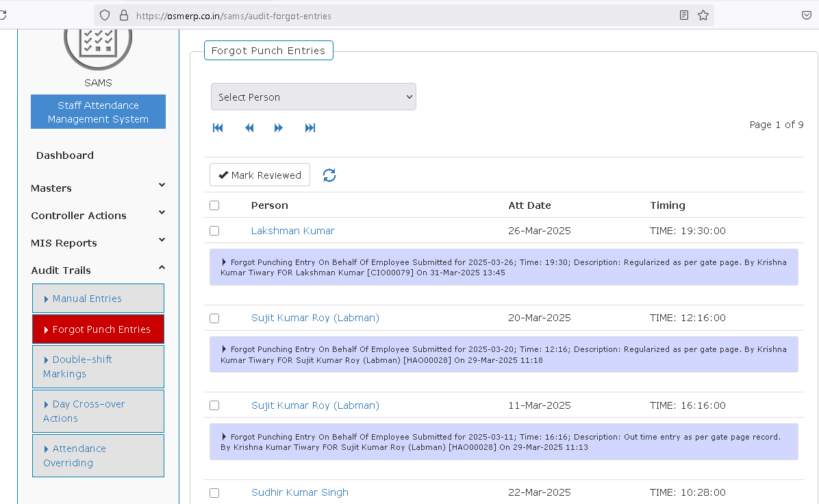This screenshot has height=504, width=819.
Task: Click the refresh icon beside Mark Reviewed
Action: 329,175
